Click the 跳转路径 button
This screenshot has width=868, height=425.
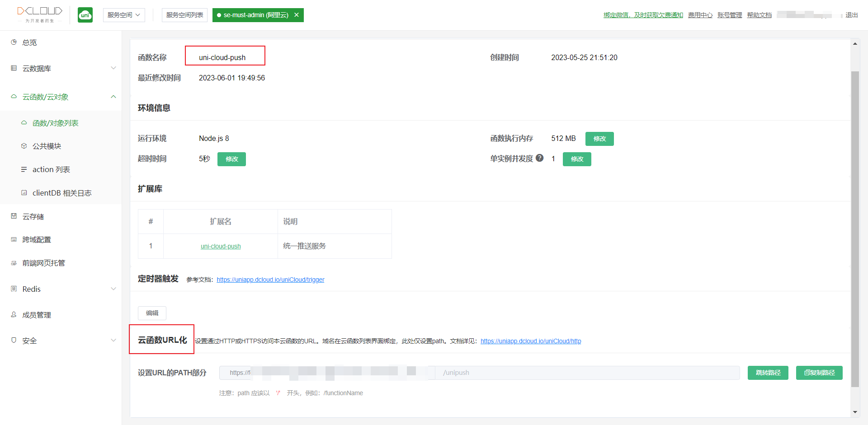(768, 373)
